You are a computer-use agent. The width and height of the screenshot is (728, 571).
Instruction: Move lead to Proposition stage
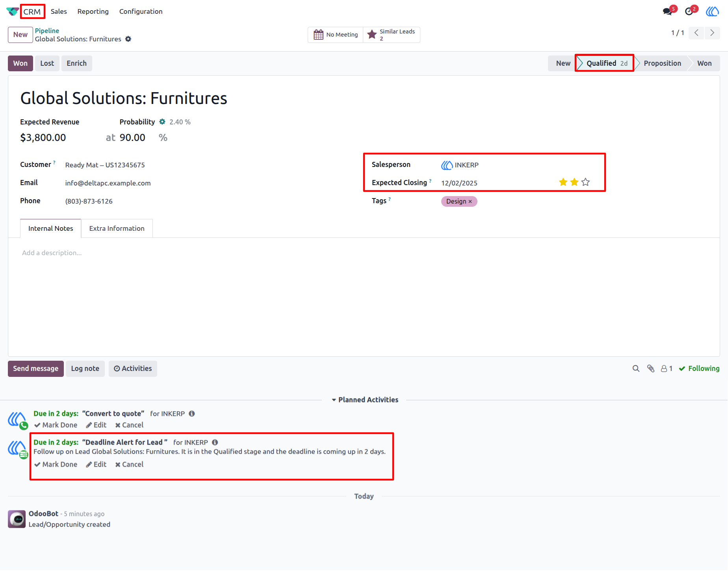coord(662,63)
